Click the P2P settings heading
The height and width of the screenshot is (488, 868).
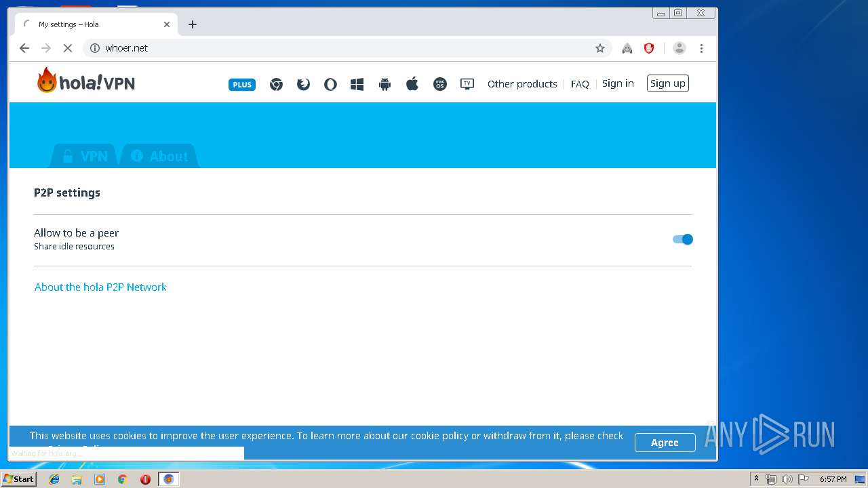(67, 192)
